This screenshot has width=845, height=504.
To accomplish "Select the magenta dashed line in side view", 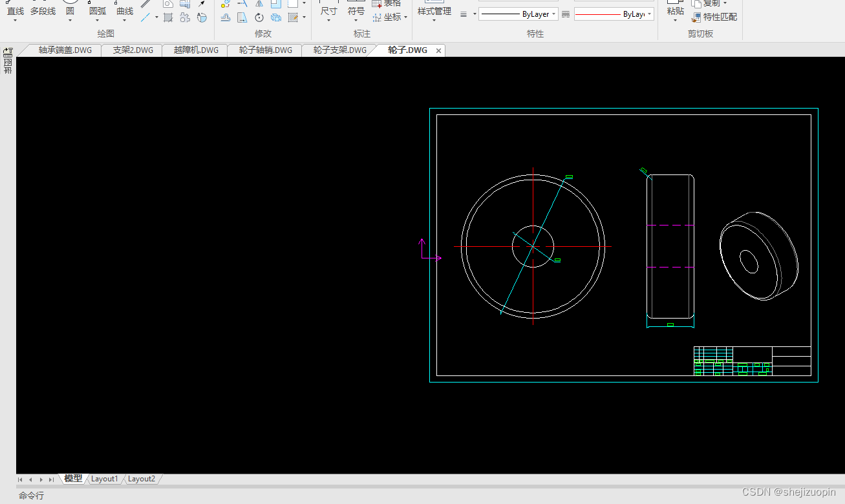I will (670, 226).
